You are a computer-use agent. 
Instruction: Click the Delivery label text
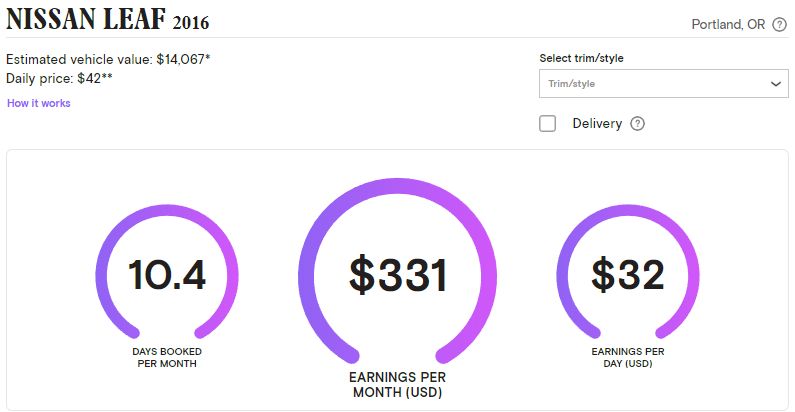coord(597,124)
